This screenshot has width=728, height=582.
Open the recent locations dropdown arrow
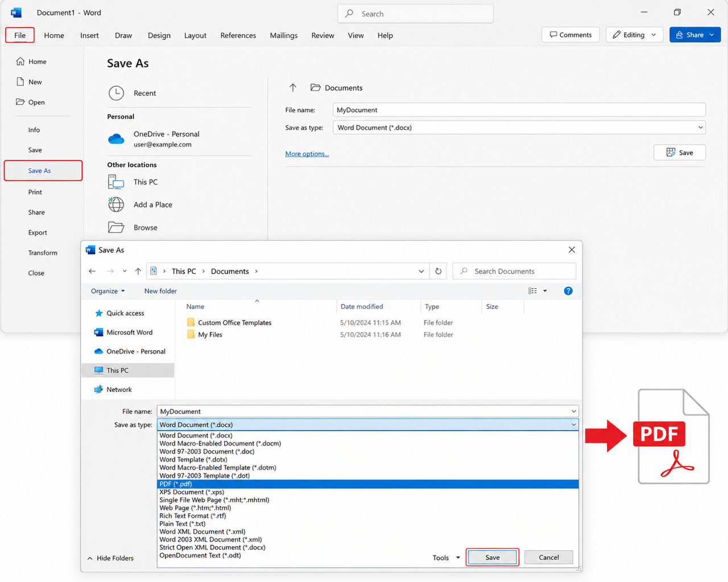(125, 271)
